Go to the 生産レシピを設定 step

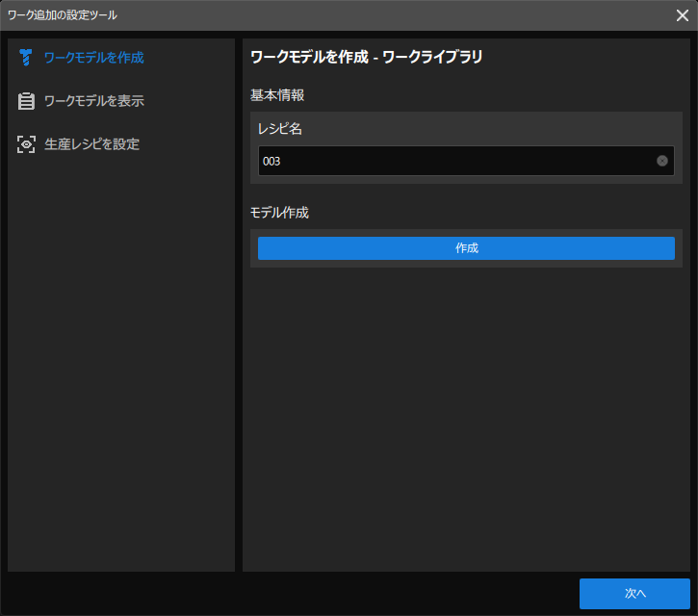pos(91,144)
